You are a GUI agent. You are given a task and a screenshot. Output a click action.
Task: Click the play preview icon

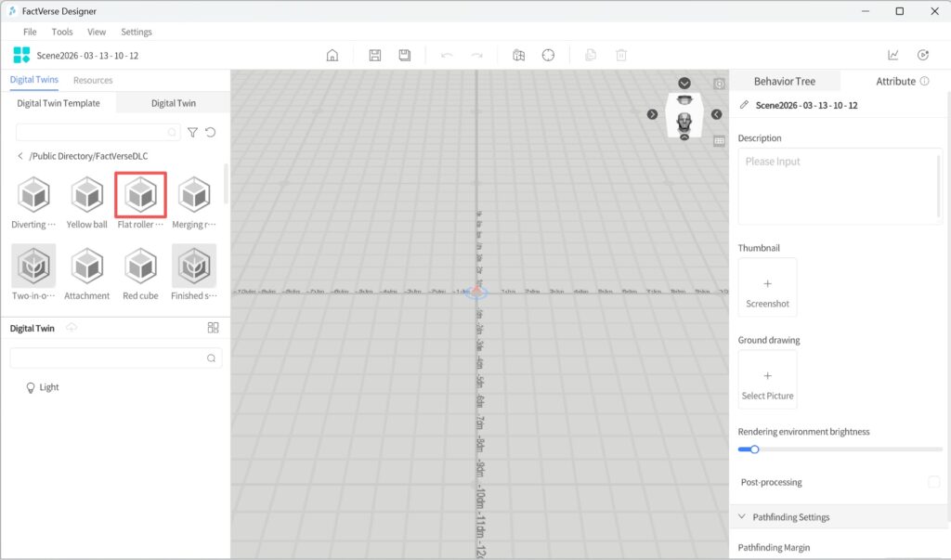(922, 56)
